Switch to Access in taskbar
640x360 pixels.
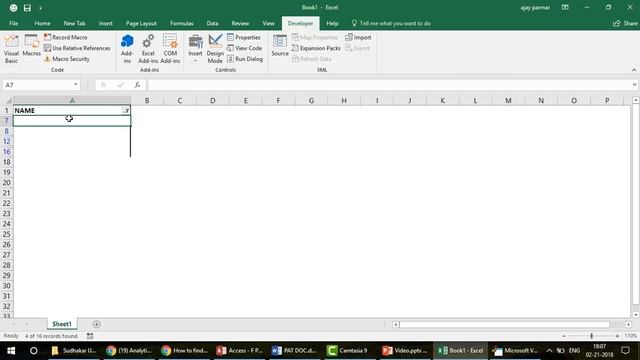[x=240, y=351]
